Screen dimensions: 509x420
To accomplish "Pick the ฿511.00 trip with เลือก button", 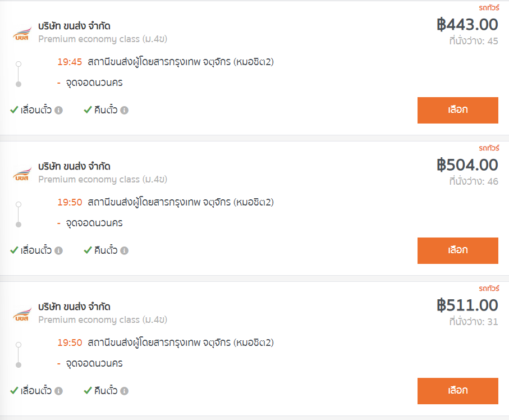I will point(458,391).
